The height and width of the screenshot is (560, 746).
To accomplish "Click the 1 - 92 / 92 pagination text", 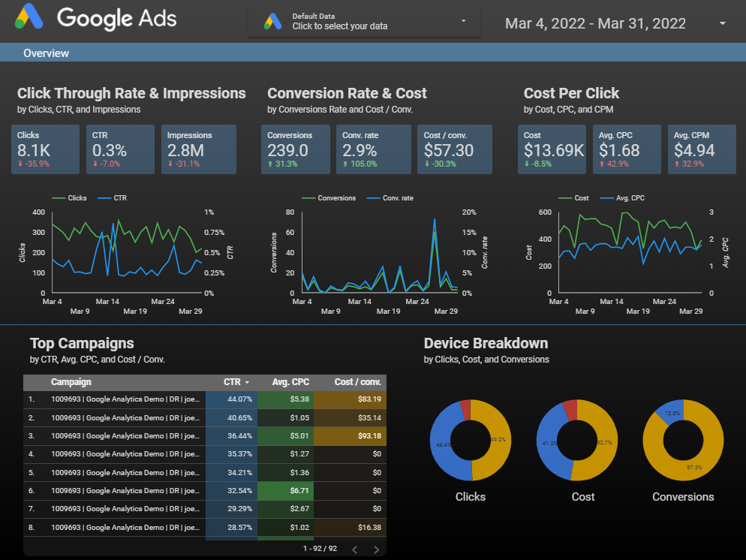I will tap(320, 549).
